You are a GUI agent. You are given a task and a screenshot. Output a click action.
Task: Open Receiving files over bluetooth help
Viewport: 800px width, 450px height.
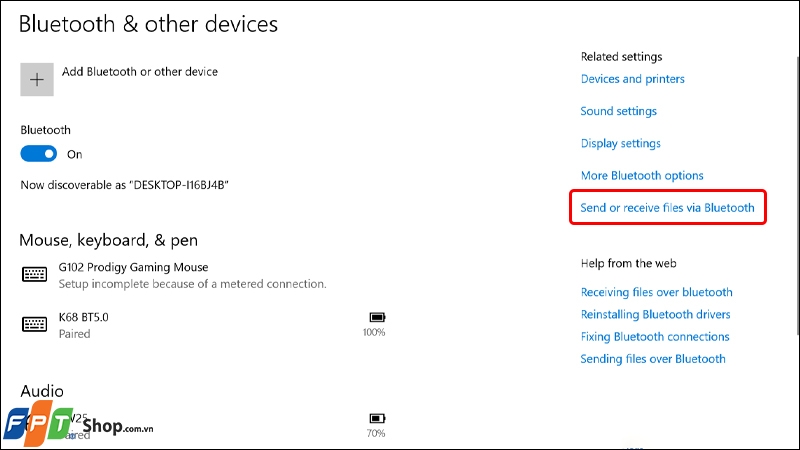[x=657, y=292]
